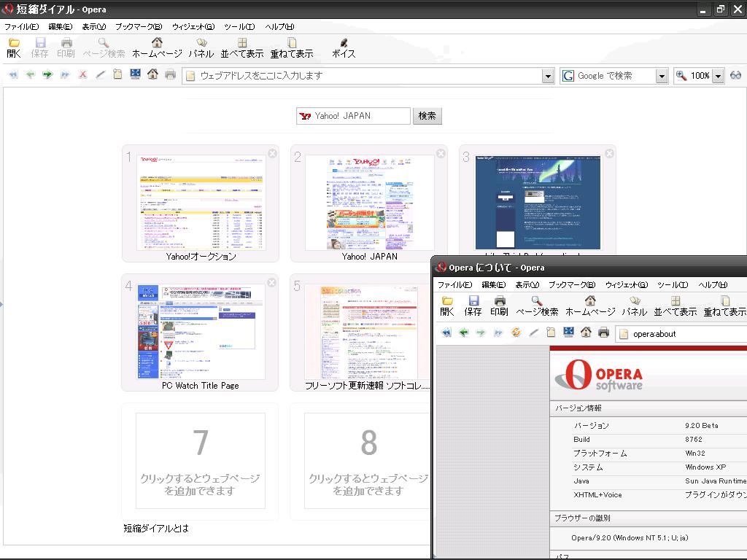
Task: Click the 短縮ダイアルとは link
Action: click(156, 528)
